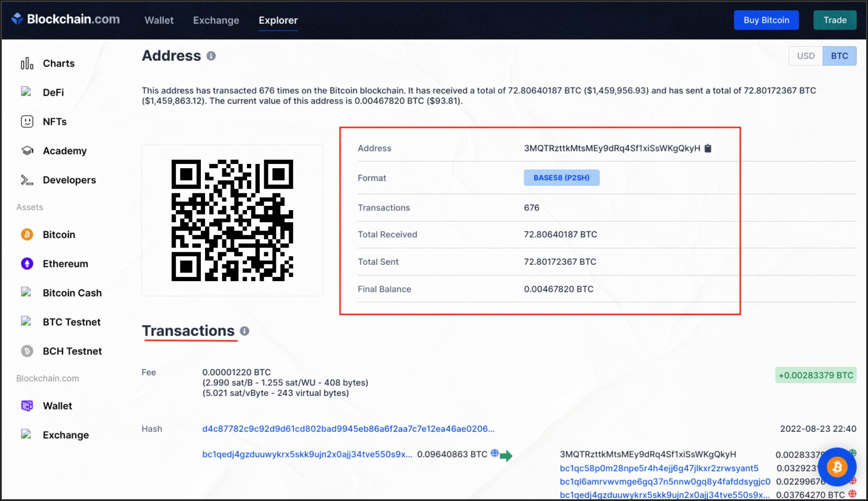Click the Charts sidebar label
This screenshot has height=501, width=868.
coord(58,63)
